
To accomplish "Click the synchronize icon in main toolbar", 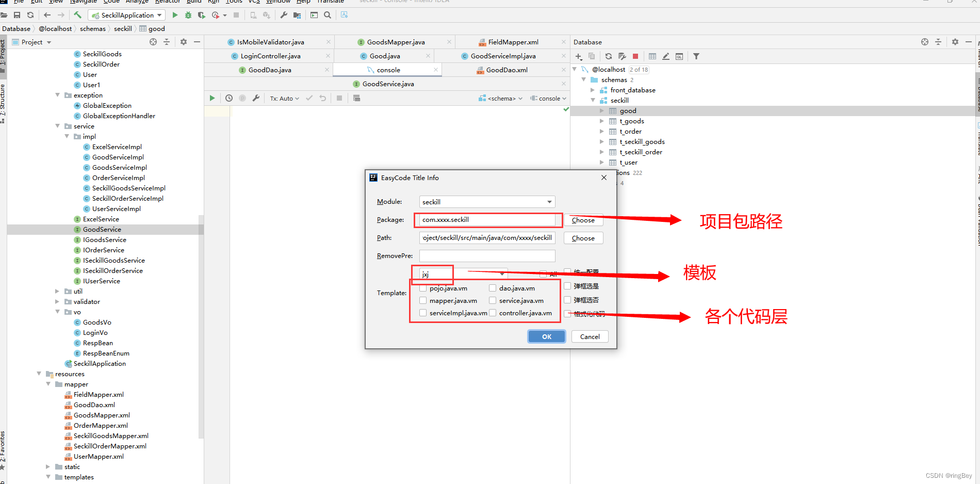I will point(30,15).
